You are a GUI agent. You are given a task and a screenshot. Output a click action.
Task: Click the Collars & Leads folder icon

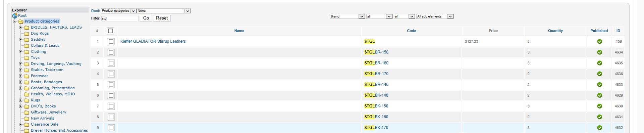[26, 46]
